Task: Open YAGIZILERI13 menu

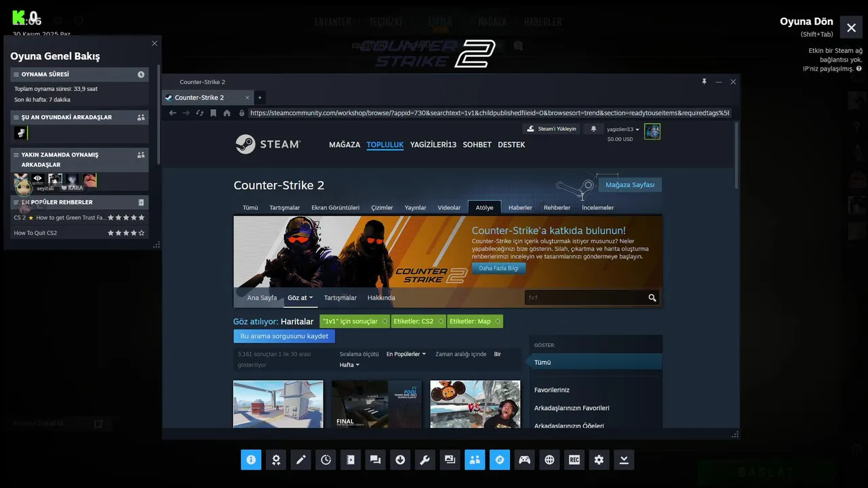Action: 433,144
